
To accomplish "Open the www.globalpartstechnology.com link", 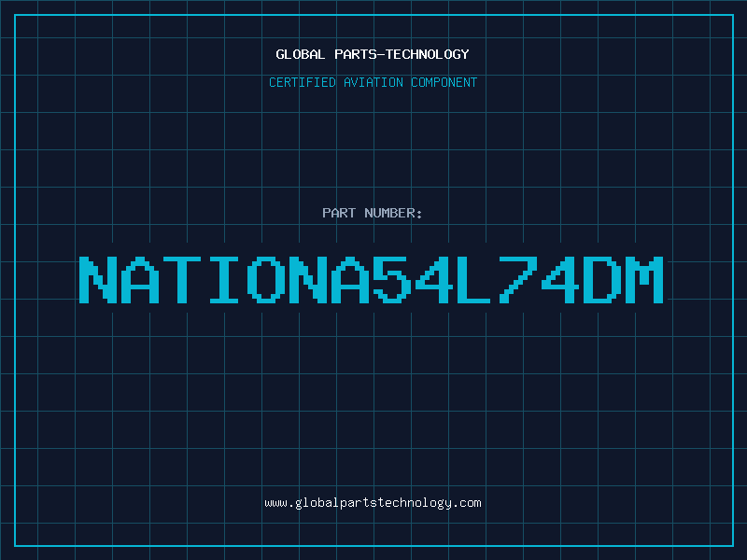I will coord(373,503).
